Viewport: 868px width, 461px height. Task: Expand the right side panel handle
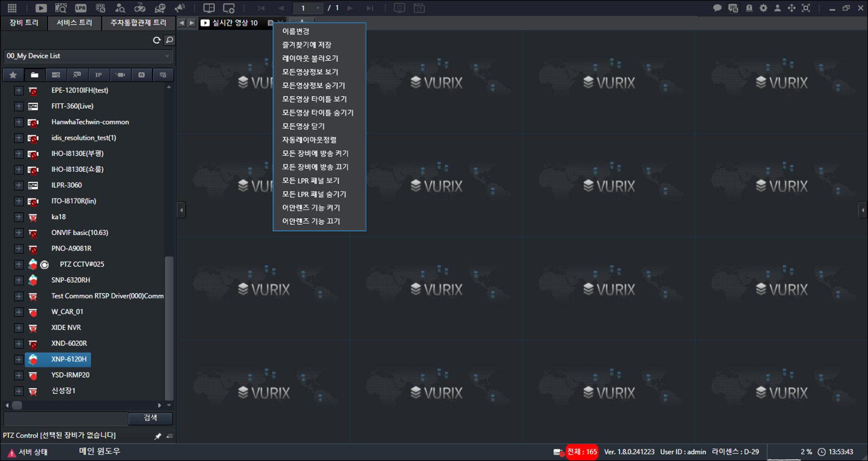[x=863, y=210]
